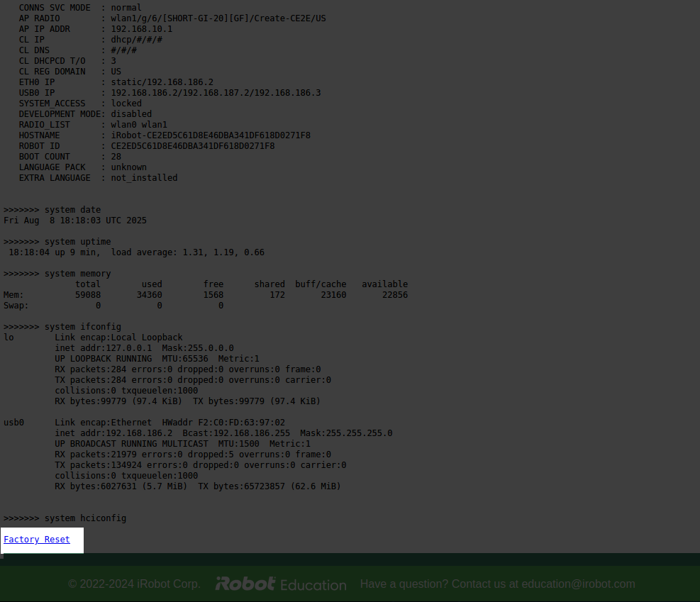
Task: Select the '>>>>>>> system date' heading
Action: point(52,210)
